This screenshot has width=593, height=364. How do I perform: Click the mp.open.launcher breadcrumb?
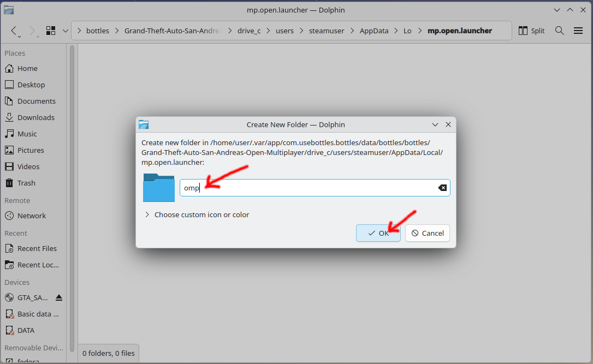(x=460, y=31)
